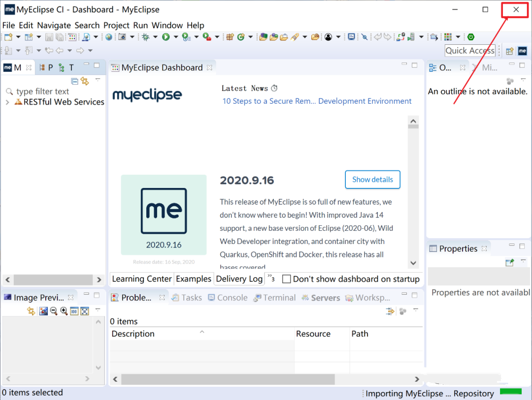532x400 pixels.
Task: Click the Link with Editor icon in Image Preview
Action: point(31,311)
